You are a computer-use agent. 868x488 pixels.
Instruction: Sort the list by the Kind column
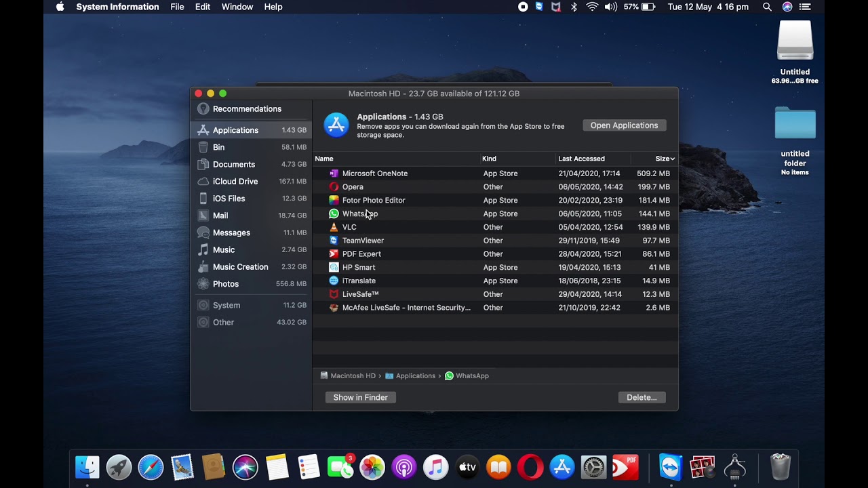pos(518,159)
